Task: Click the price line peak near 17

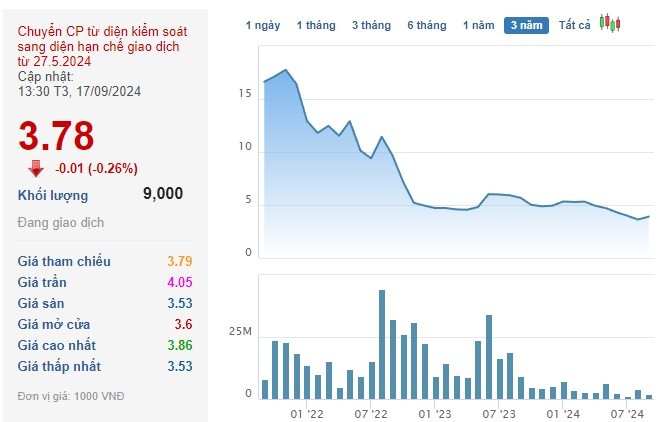Action: pyautogui.click(x=286, y=70)
